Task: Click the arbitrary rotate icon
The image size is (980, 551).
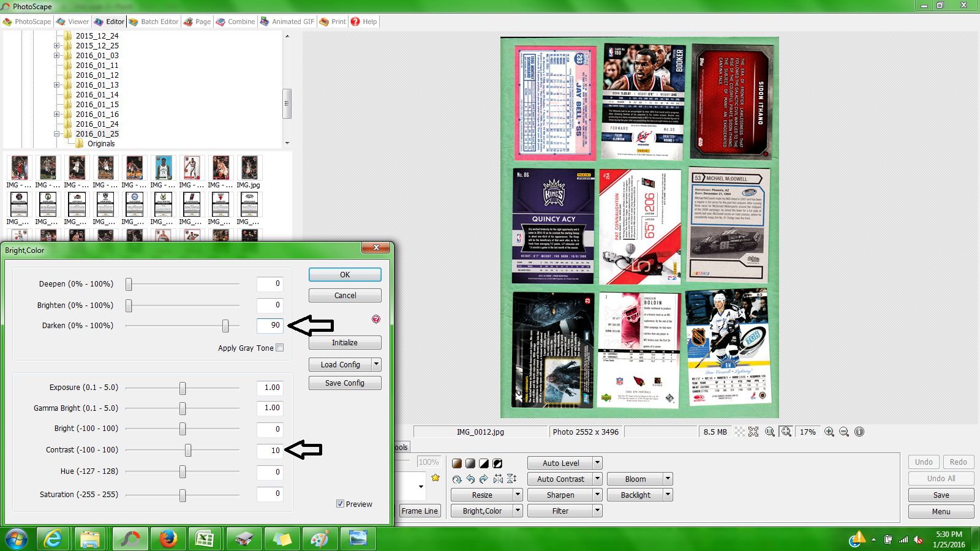Action: [x=457, y=479]
